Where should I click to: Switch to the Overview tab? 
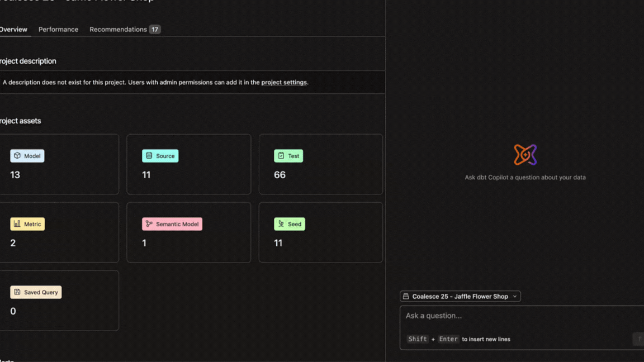coord(13,29)
